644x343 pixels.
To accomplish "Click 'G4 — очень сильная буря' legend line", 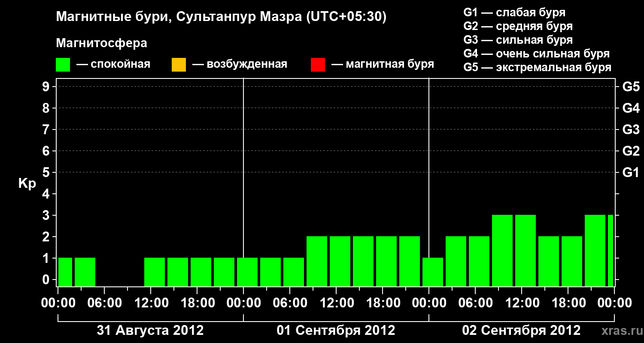I will point(537,54).
